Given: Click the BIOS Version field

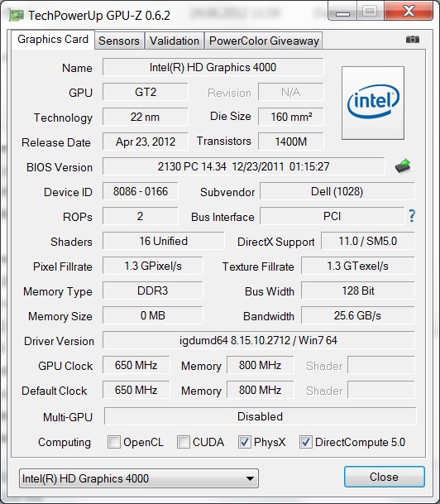Looking at the screenshot, I should coord(243,166).
